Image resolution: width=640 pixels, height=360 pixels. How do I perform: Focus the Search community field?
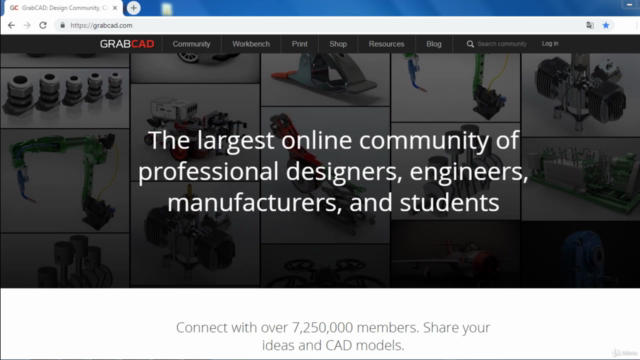click(x=502, y=44)
